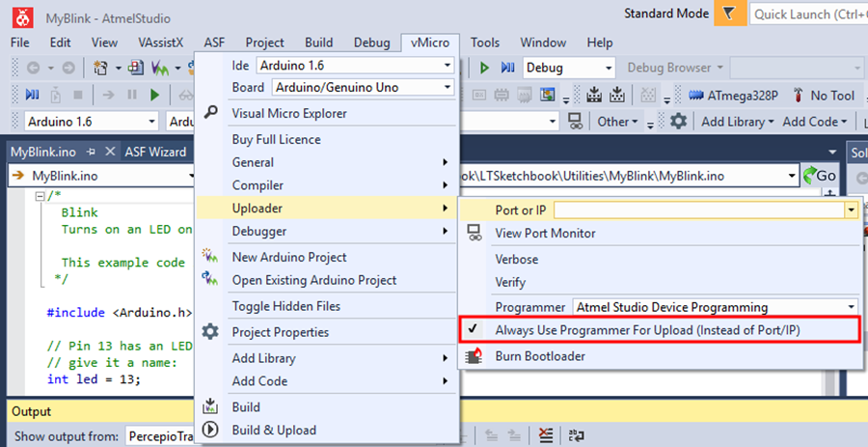This screenshot has width=868, height=447.
Task: Click the Device Programming chip icon with down arrow
Action: coord(594,95)
